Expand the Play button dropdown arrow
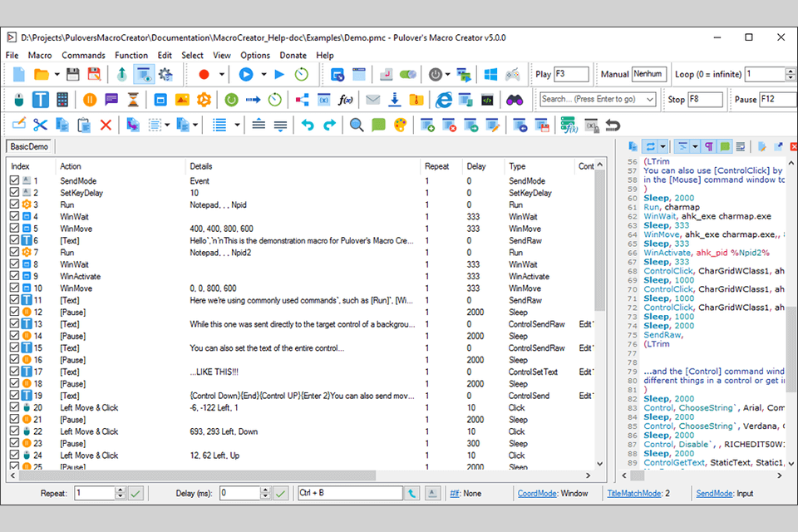The image size is (798, 532). (x=264, y=74)
